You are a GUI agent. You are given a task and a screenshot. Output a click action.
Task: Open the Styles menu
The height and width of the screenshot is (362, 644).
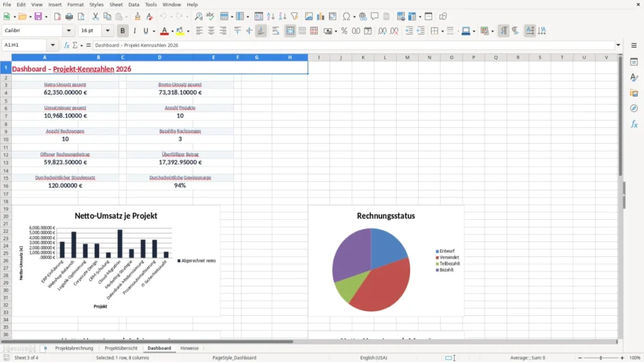[x=96, y=4]
